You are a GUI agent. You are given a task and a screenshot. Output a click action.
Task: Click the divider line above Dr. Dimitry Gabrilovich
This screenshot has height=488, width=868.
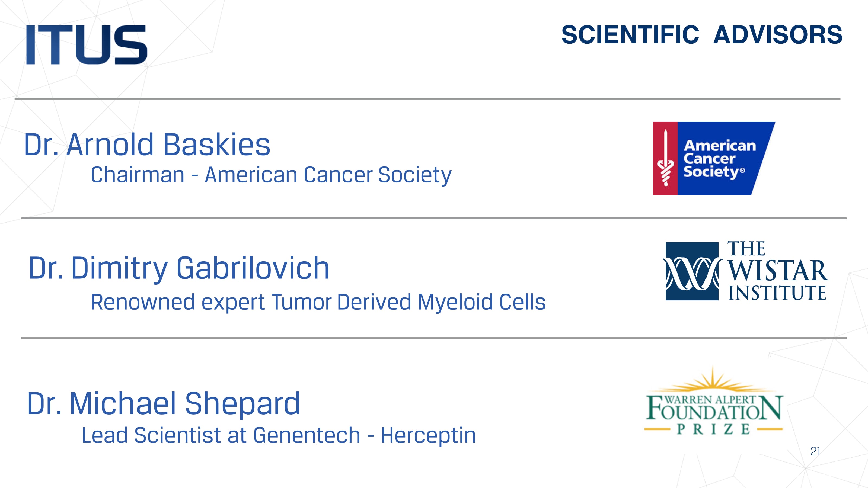[433, 218]
